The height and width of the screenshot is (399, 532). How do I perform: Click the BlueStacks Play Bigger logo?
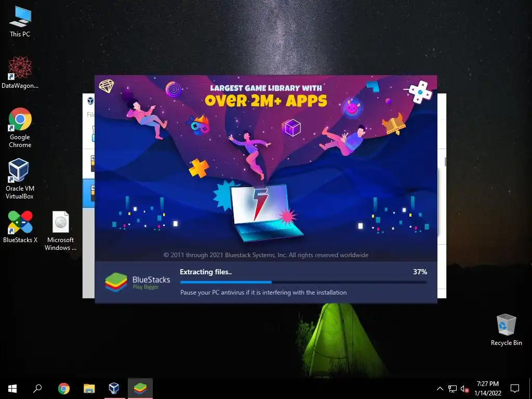click(x=137, y=282)
